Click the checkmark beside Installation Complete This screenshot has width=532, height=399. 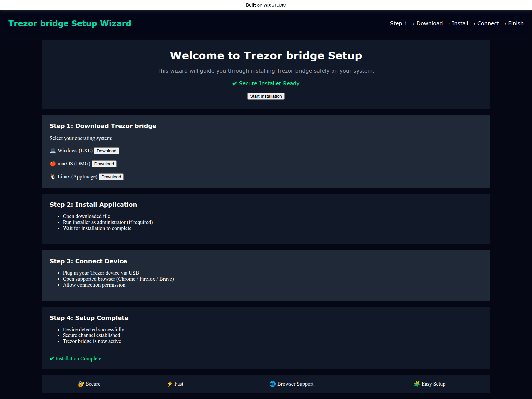pos(52,359)
